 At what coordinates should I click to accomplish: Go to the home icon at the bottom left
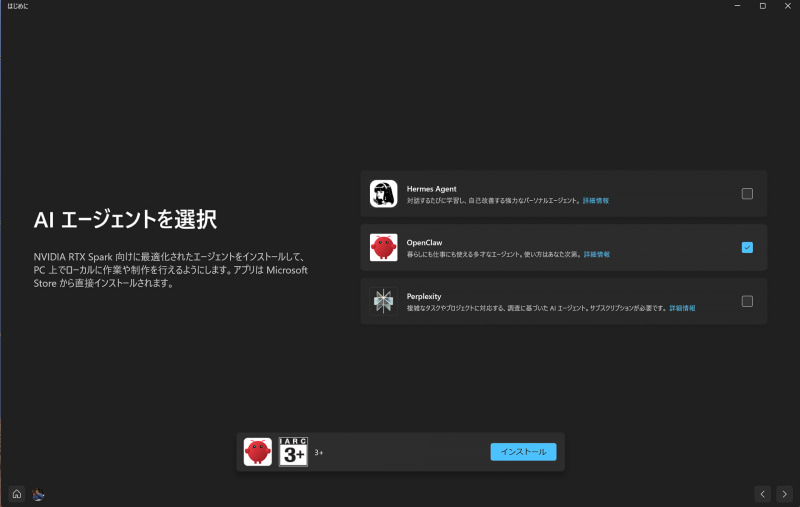coord(17,494)
